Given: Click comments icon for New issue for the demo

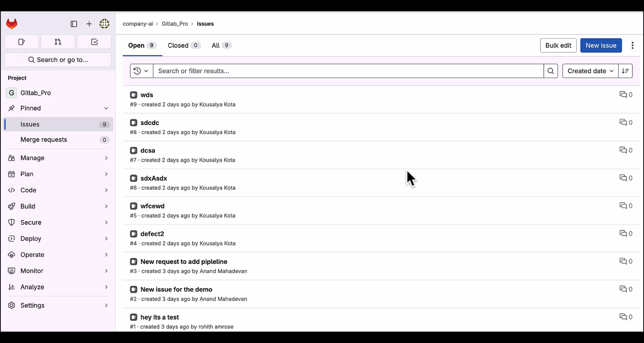Looking at the screenshot, I should pos(623,289).
